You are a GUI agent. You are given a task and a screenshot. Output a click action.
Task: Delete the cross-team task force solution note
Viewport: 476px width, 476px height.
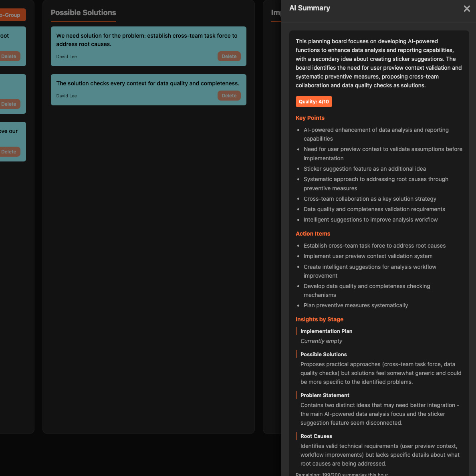(x=229, y=56)
